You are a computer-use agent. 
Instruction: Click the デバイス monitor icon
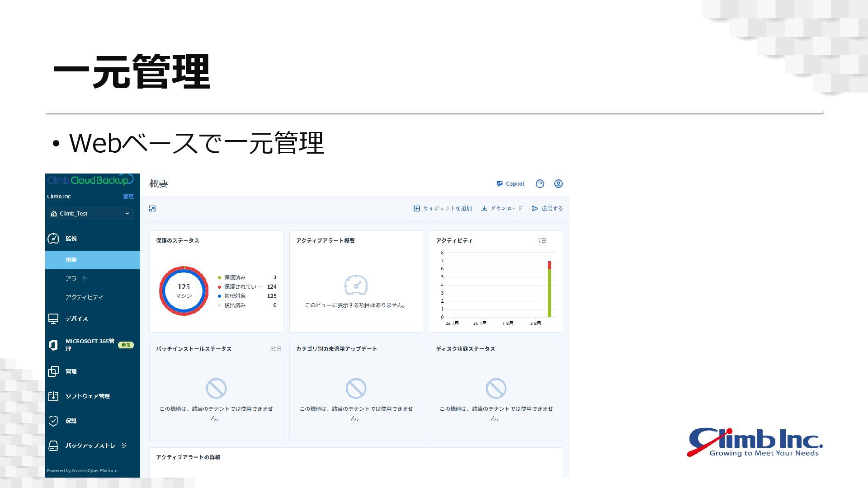[x=53, y=319]
